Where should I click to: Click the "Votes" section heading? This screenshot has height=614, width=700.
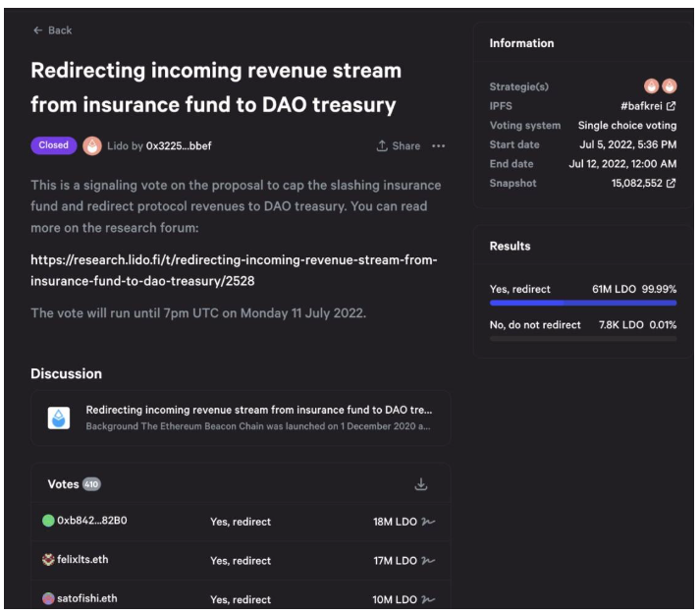63,484
